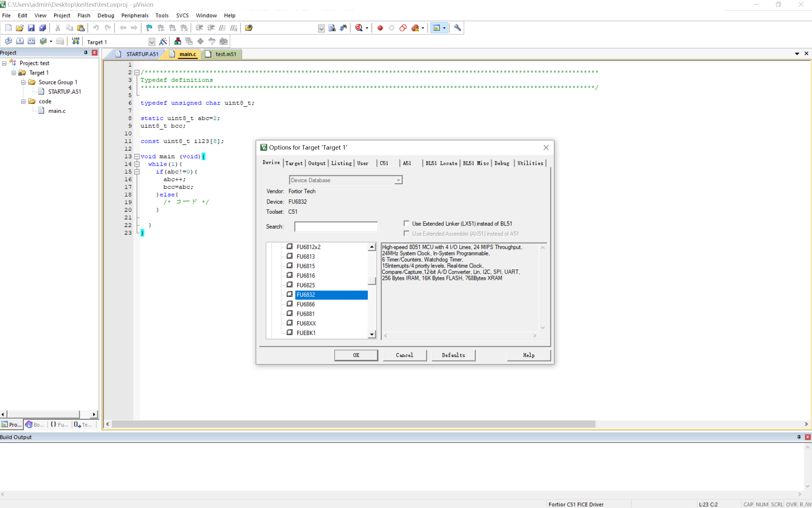Click the Download to flash (LOAD) icon
The height and width of the screenshot is (508, 812).
[x=75, y=41]
